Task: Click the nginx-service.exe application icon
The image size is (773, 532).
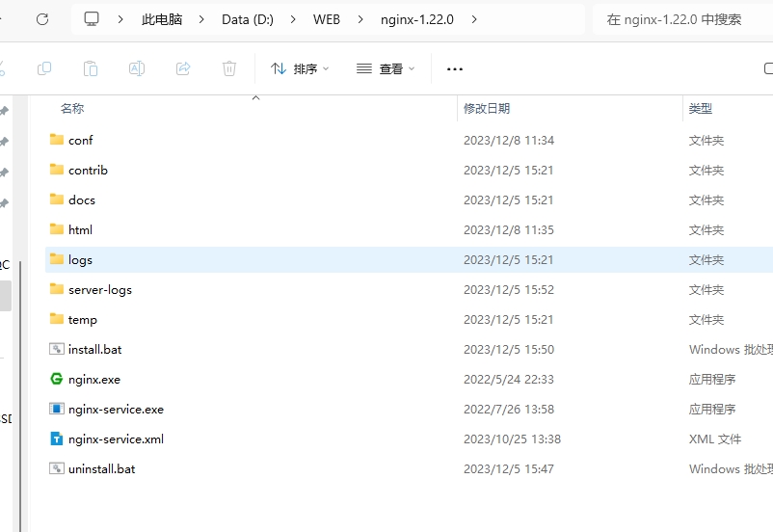Action: coord(57,409)
